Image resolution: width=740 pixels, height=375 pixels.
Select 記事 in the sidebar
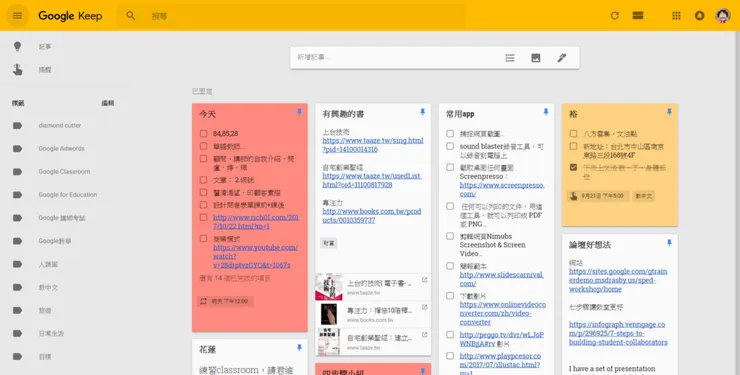[45, 46]
